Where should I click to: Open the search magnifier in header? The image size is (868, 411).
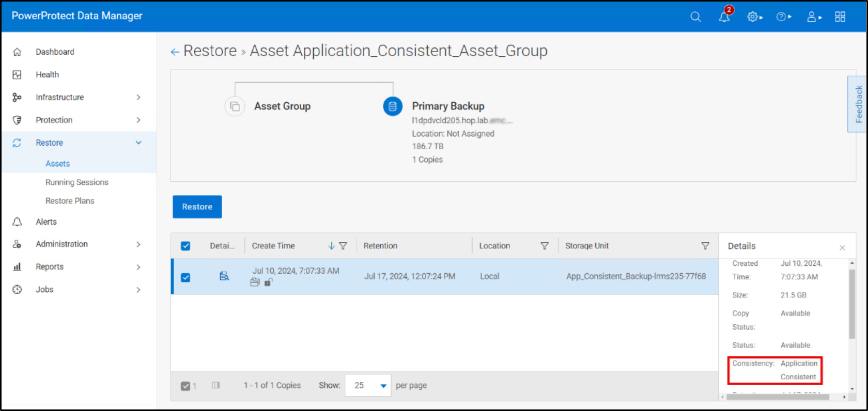point(695,17)
